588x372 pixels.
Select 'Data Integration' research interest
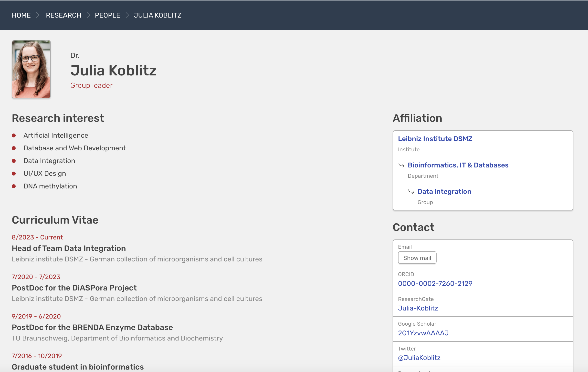(49, 161)
